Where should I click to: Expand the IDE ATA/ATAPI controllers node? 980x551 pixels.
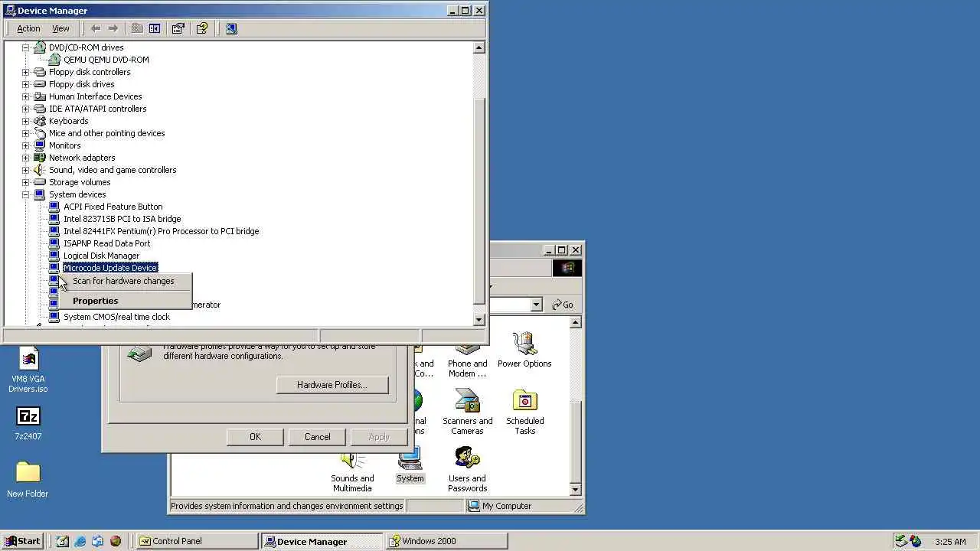coord(25,109)
